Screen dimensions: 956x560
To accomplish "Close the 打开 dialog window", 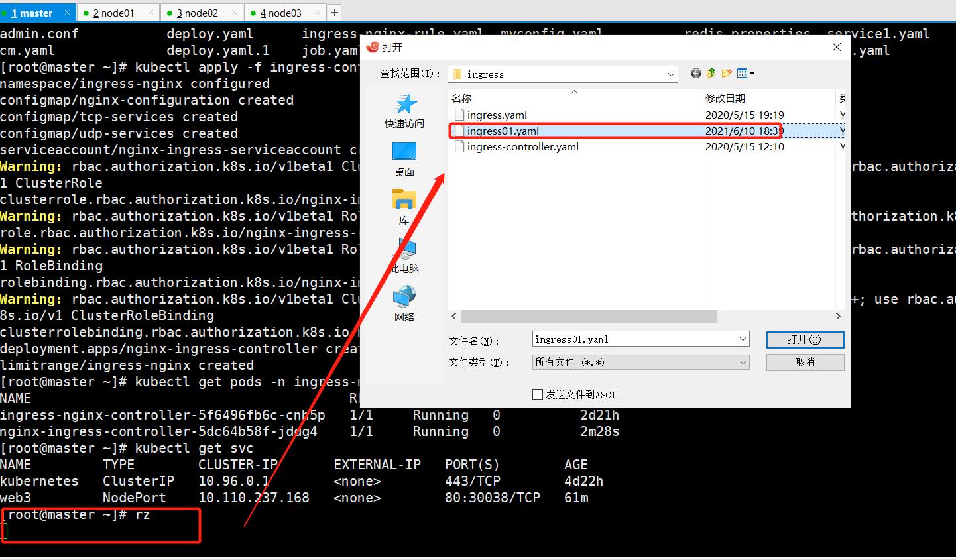I will [x=837, y=47].
